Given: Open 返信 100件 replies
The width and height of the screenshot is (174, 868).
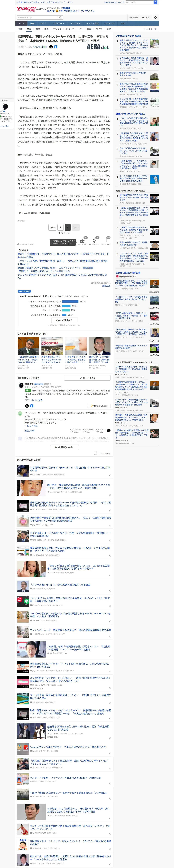Looking at the screenshot, I should [x=29, y=431].
